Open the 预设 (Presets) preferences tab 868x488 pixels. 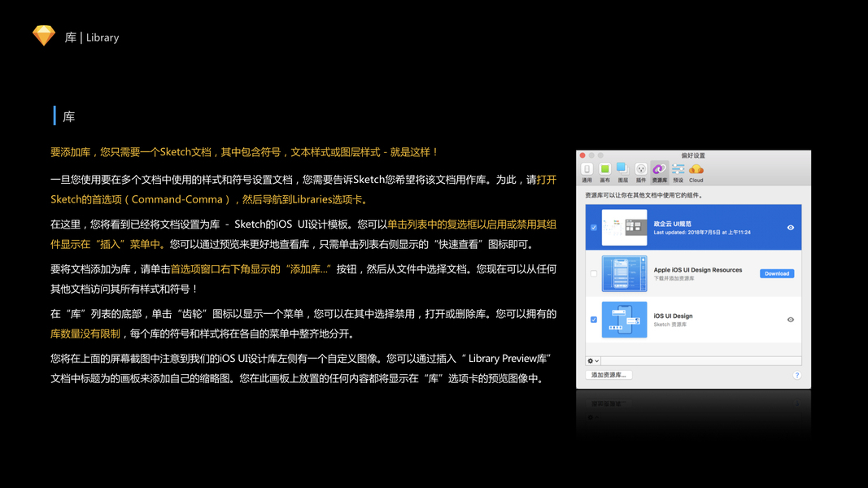pyautogui.click(x=678, y=172)
